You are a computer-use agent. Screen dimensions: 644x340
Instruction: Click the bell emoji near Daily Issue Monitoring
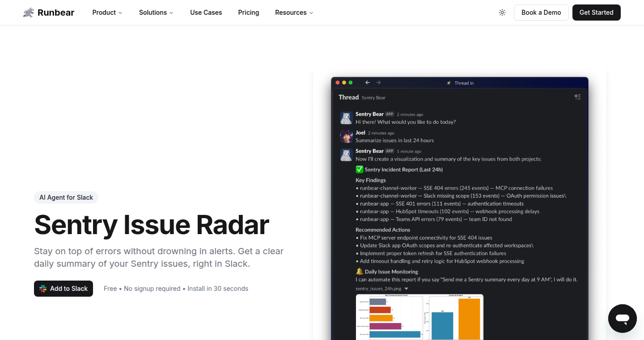[x=359, y=271]
